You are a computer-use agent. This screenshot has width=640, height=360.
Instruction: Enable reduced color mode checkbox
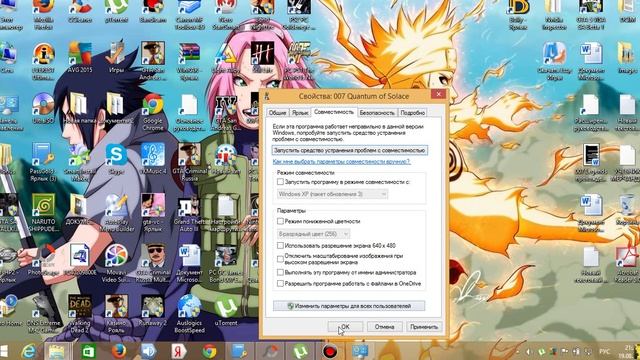(280, 221)
